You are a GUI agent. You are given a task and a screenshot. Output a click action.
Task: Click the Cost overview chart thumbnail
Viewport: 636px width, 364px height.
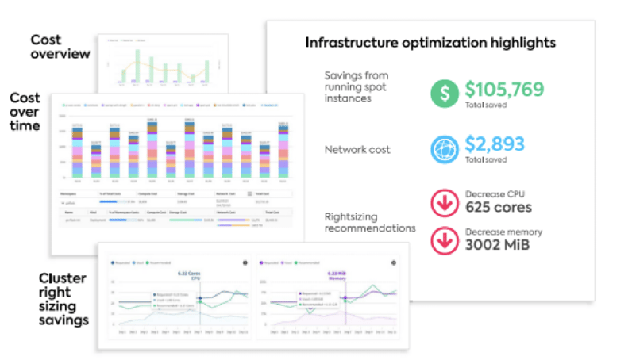pyautogui.click(x=162, y=62)
